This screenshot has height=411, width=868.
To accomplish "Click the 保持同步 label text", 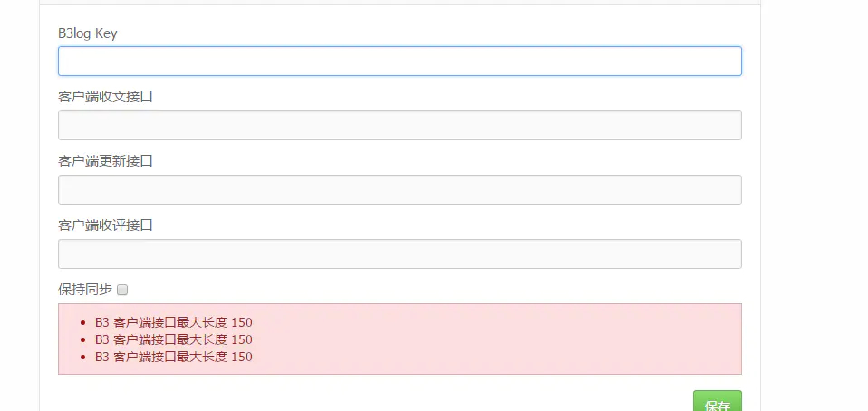I will point(85,290).
